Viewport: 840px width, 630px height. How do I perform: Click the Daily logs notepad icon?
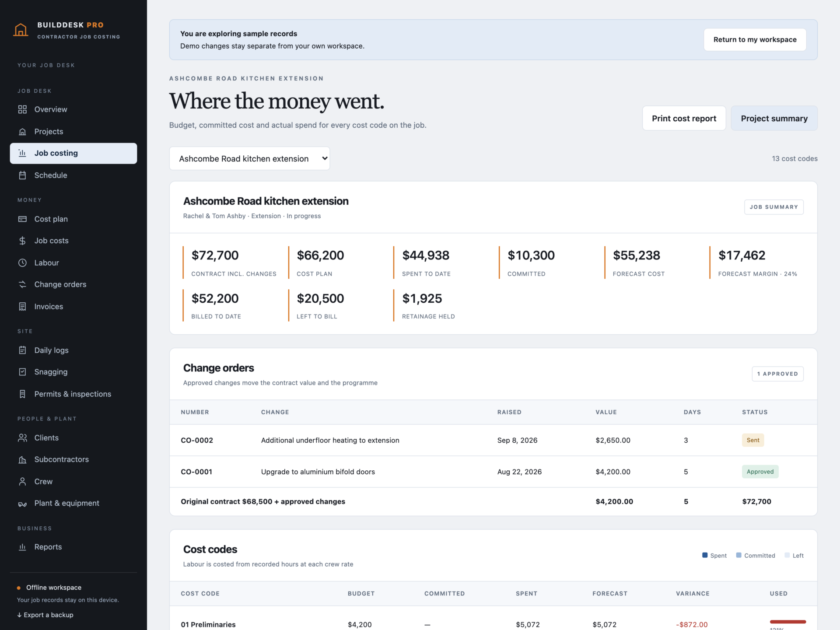(22, 350)
